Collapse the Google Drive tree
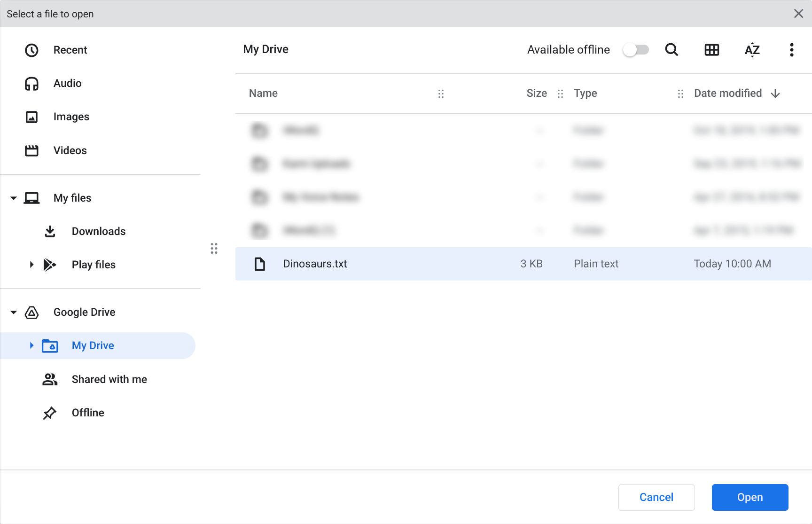Image resolution: width=812 pixels, height=524 pixels. tap(14, 313)
